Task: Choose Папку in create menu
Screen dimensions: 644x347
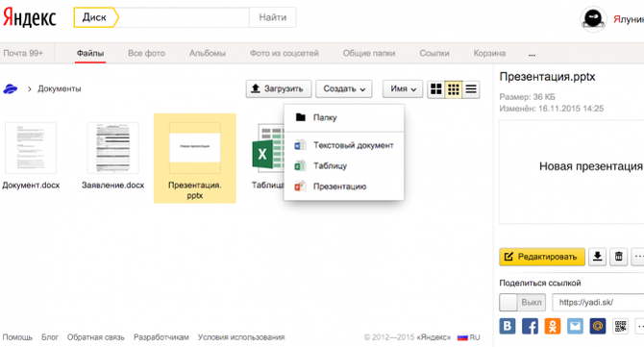Action: tap(344, 117)
